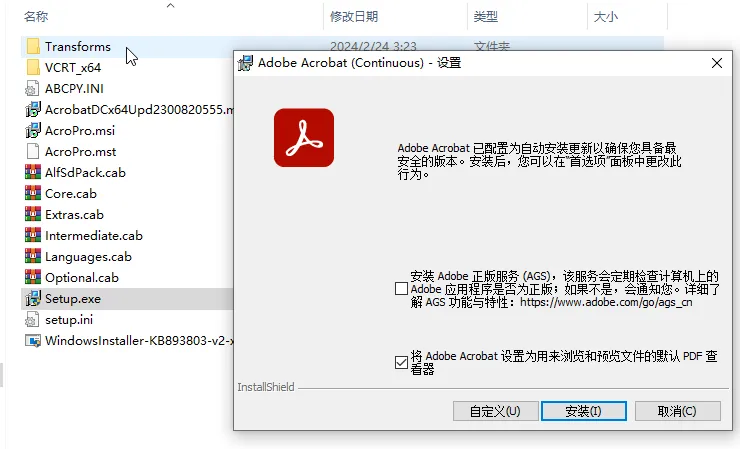
Task: Select the setup.ini file name
Action: pos(69,320)
